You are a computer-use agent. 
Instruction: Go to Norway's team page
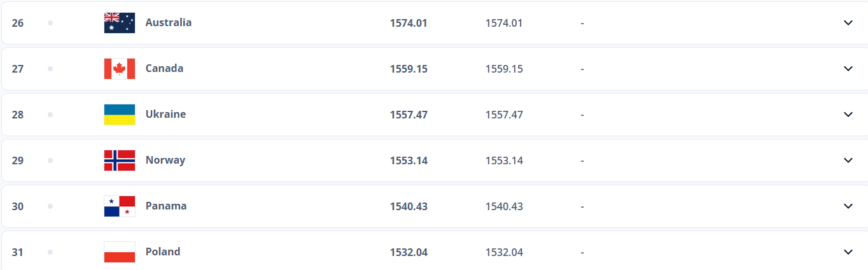[165, 160]
